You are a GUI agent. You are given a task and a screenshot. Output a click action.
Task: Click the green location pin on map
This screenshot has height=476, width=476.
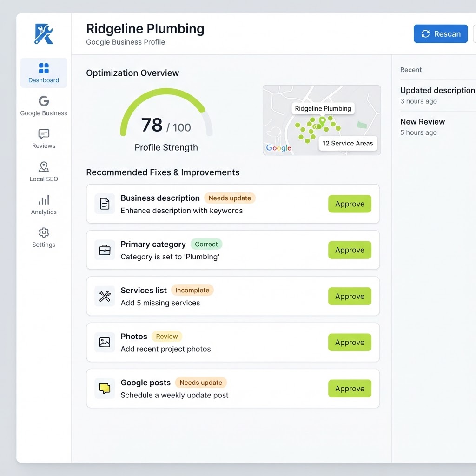point(323,122)
